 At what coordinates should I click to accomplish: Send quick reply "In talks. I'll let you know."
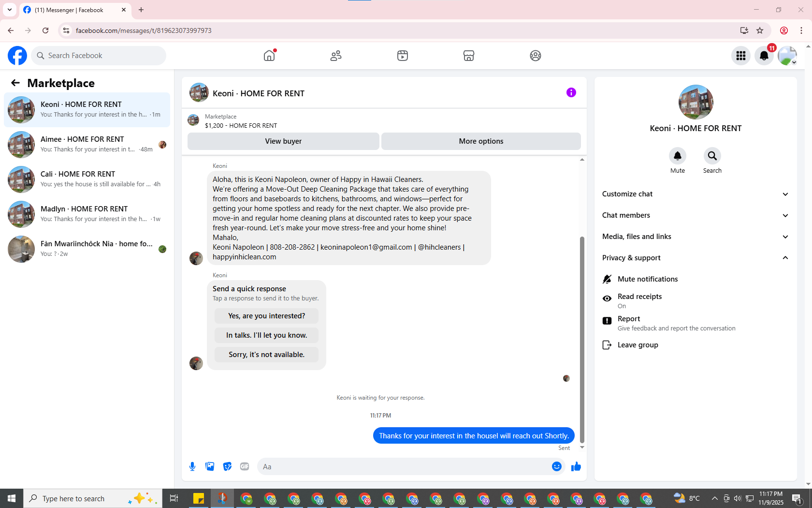point(266,335)
